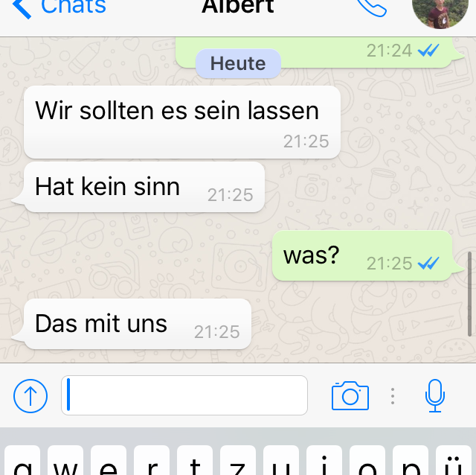Viewport: 476px width, 475px height.
Task: Tap the phone call icon
Action: [x=372, y=7]
